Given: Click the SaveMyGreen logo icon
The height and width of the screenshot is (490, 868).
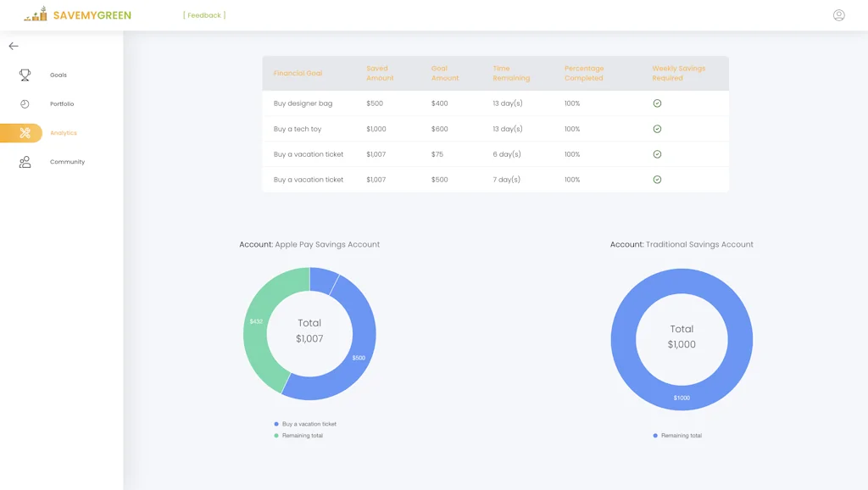Looking at the screenshot, I should (36, 14).
